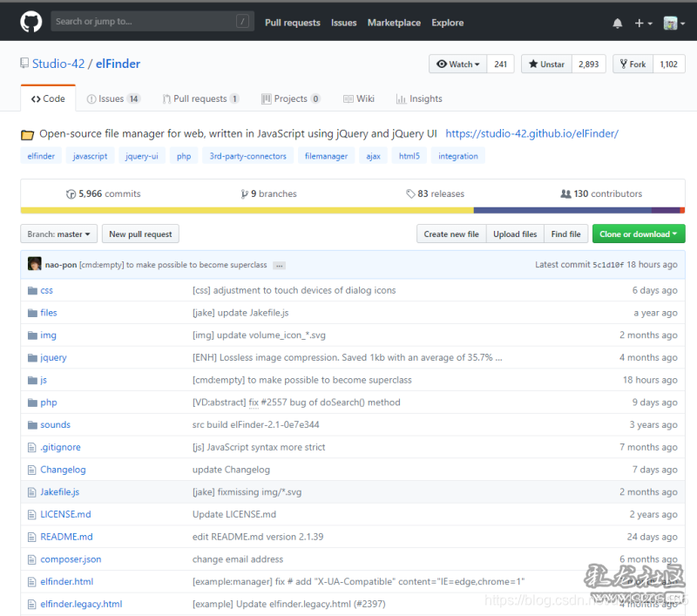Expand the Watch dropdown button
The width and height of the screenshot is (697, 616).
tap(458, 64)
